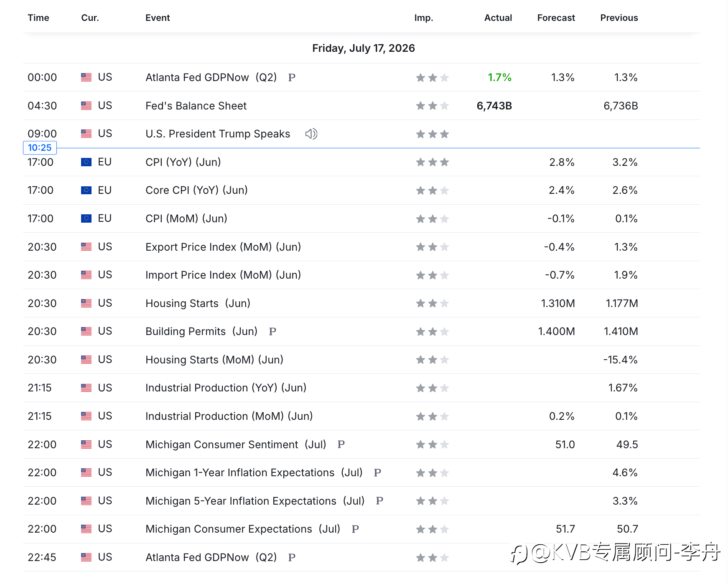Viewport: 728px width, 584px height.
Task: Open the Export Price Index (MoM) event
Action: click(x=223, y=247)
